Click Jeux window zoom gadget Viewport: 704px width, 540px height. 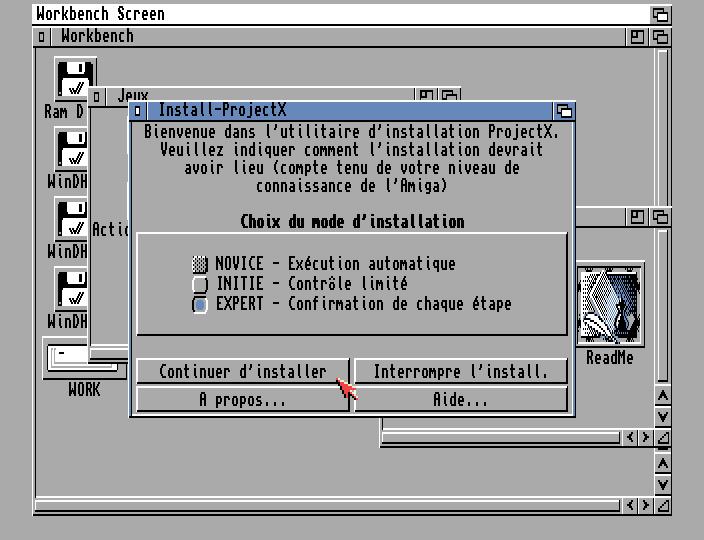426,95
